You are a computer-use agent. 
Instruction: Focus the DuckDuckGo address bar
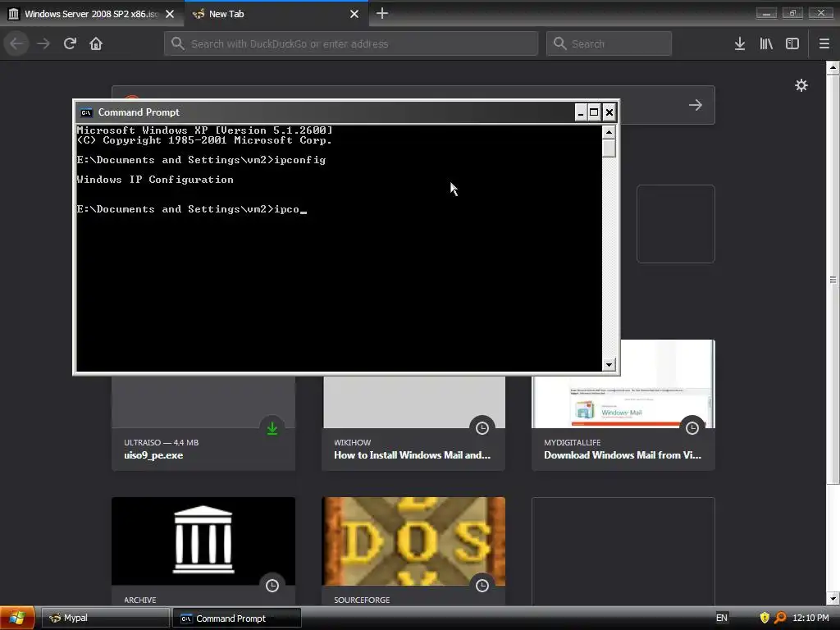tap(351, 43)
